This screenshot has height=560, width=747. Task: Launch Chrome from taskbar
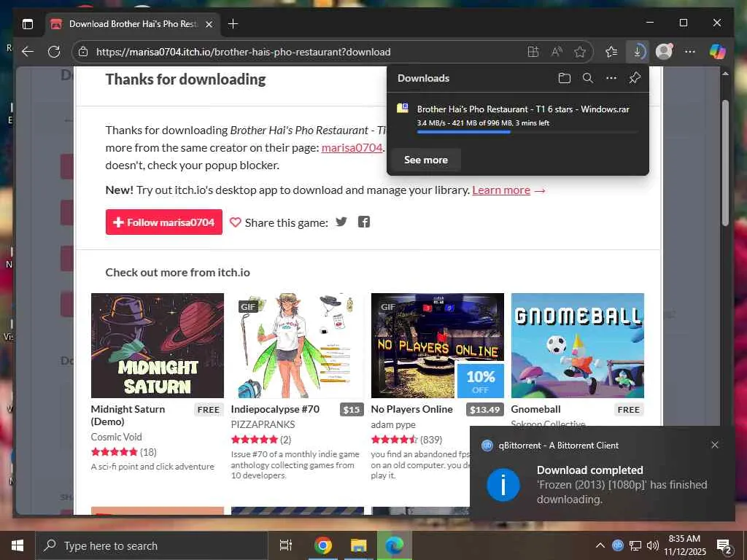tap(322, 545)
